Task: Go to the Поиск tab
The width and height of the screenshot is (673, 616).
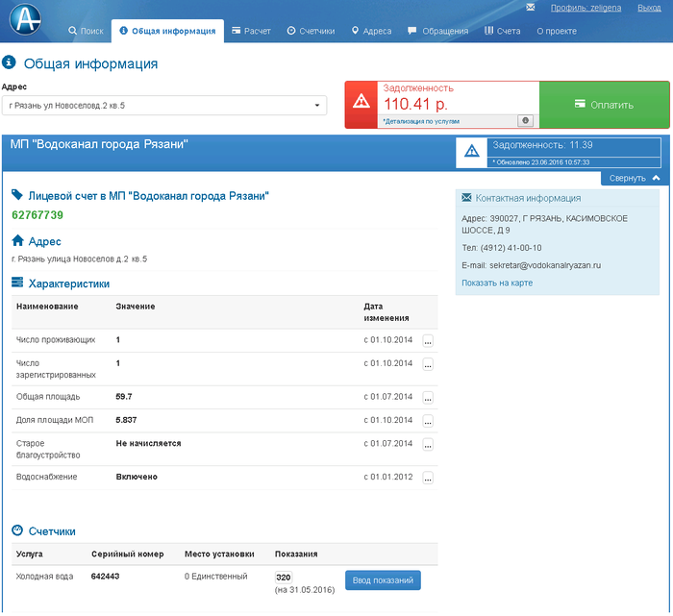Action: [x=87, y=31]
